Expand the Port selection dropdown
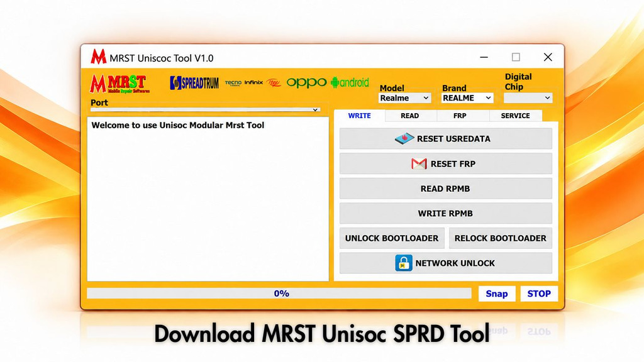Screen dimensions: 644x362 (205, 109)
